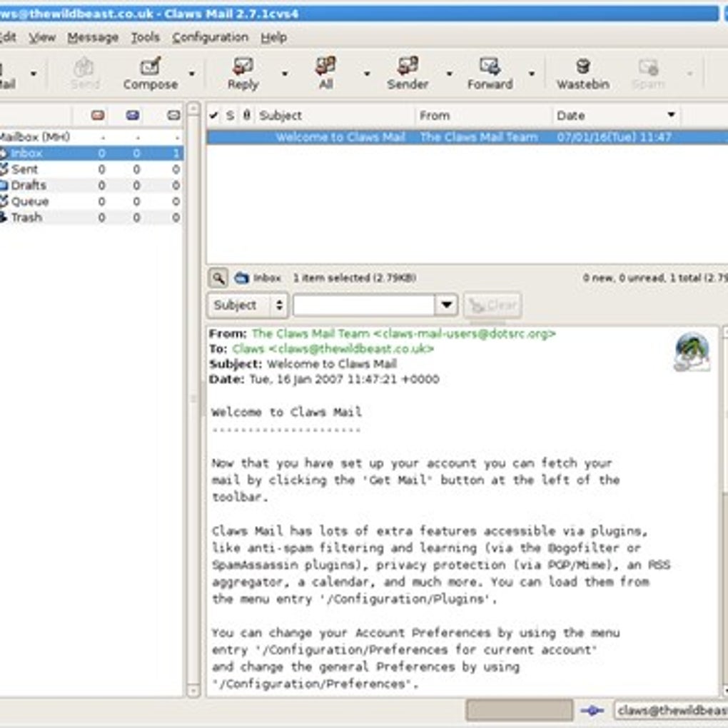Open the Tools menu

pyautogui.click(x=146, y=37)
